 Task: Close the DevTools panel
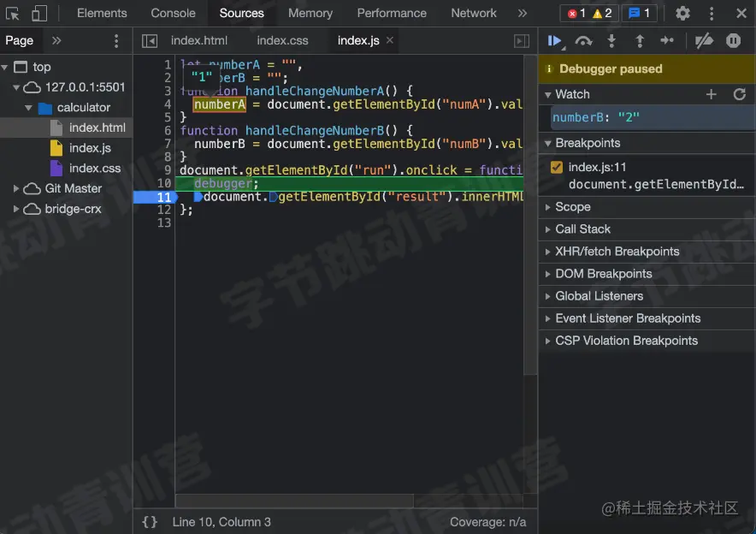(741, 14)
